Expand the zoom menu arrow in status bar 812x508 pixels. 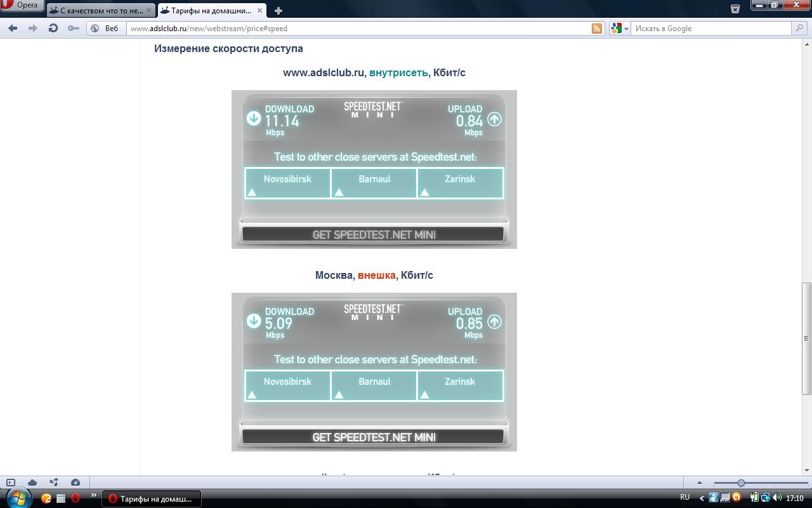[x=699, y=483]
